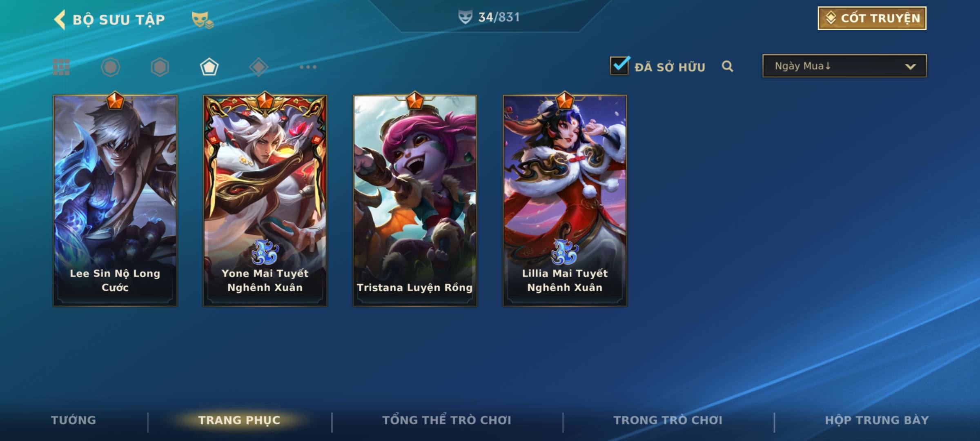Select Lee Sin Nộ Long Cước skin
980x441 pixels.
coord(115,200)
